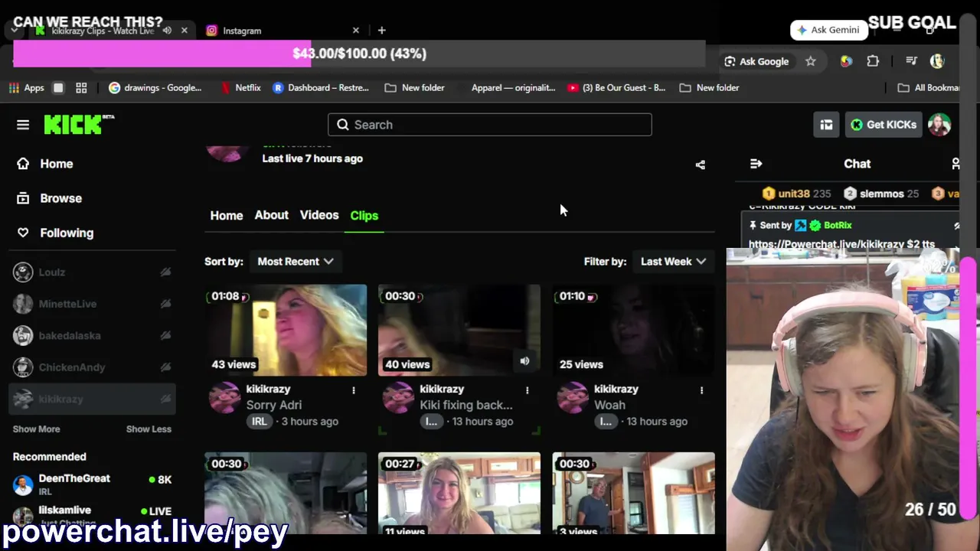This screenshot has width=980, height=551.
Task: Select the Clips tab
Action: 364,216
